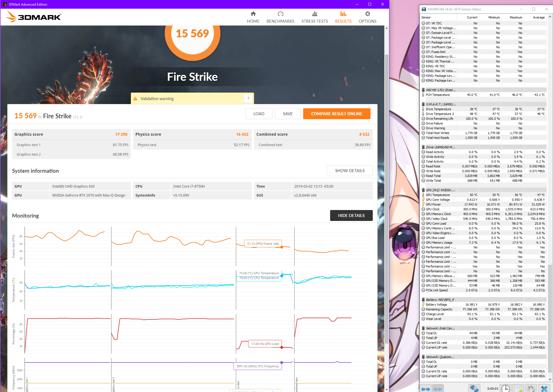Click the SAVE button
Screen dimensions: 553x392
[288, 114]
